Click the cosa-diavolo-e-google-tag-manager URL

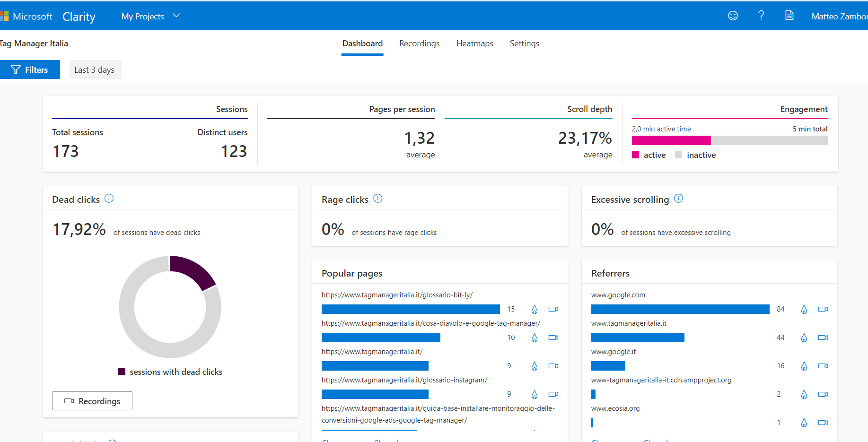pos(431,323)
